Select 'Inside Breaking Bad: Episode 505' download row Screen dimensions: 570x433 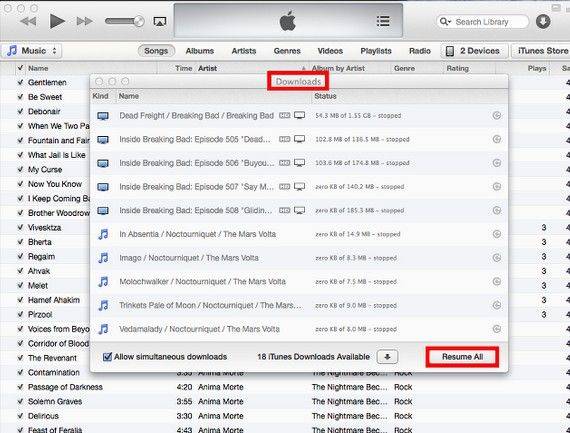(299, 139)
